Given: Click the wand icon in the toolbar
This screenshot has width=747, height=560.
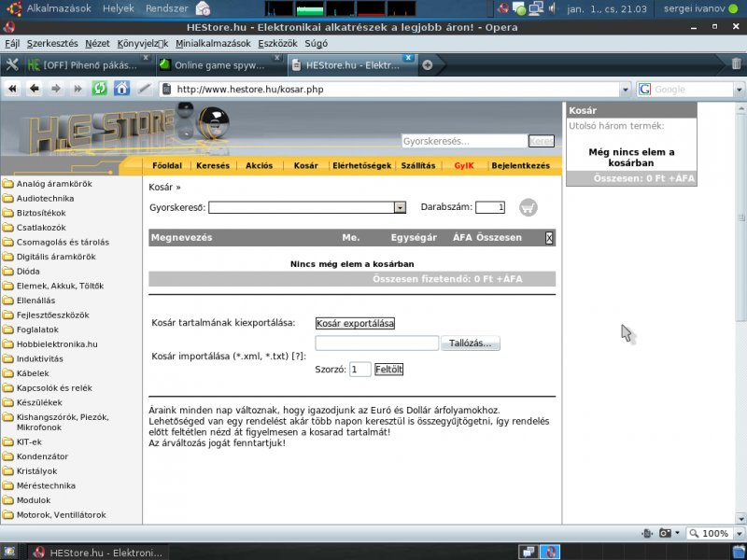Looking at the screenshot, I should [144, 89].
